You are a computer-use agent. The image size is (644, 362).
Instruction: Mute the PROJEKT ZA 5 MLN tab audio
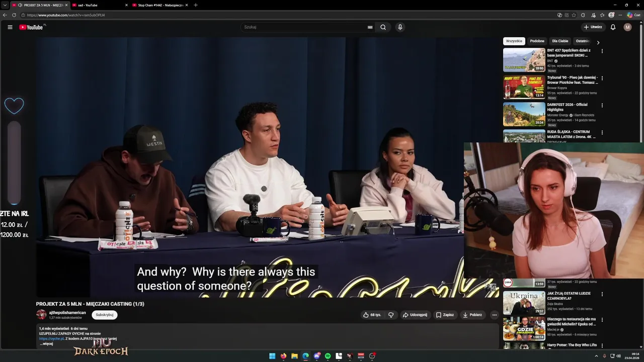click(x=20, y=5)
